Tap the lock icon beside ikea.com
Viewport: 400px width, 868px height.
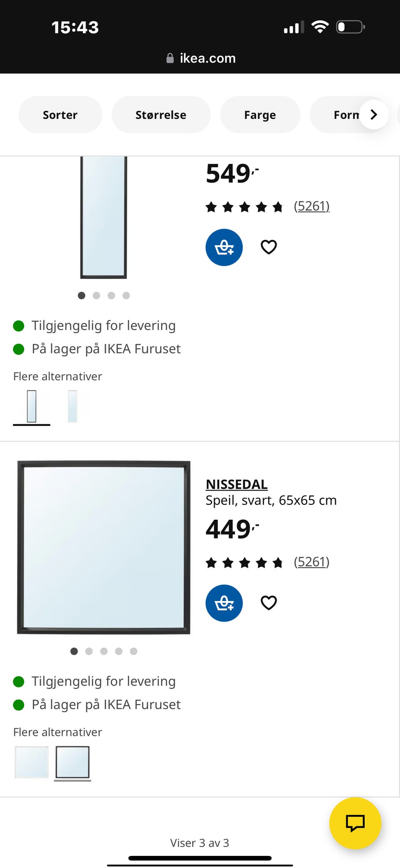click(x=170, y=58)
